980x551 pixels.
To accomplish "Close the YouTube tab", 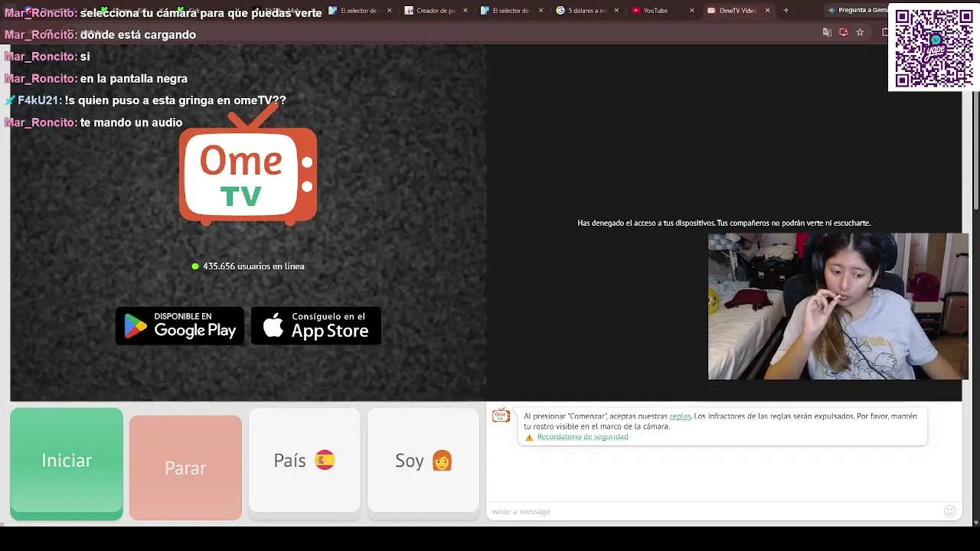I will tap(692, 11).
